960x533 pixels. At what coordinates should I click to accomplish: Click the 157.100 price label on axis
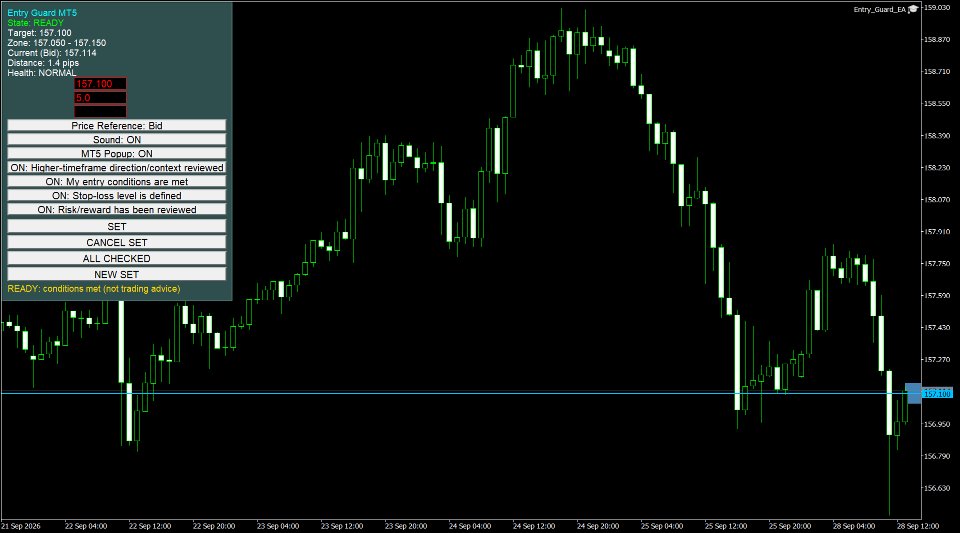937,393
